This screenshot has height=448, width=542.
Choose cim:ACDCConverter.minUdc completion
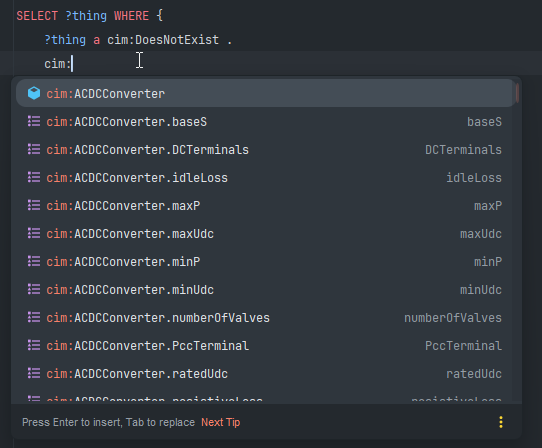click(x=265, y=290)
